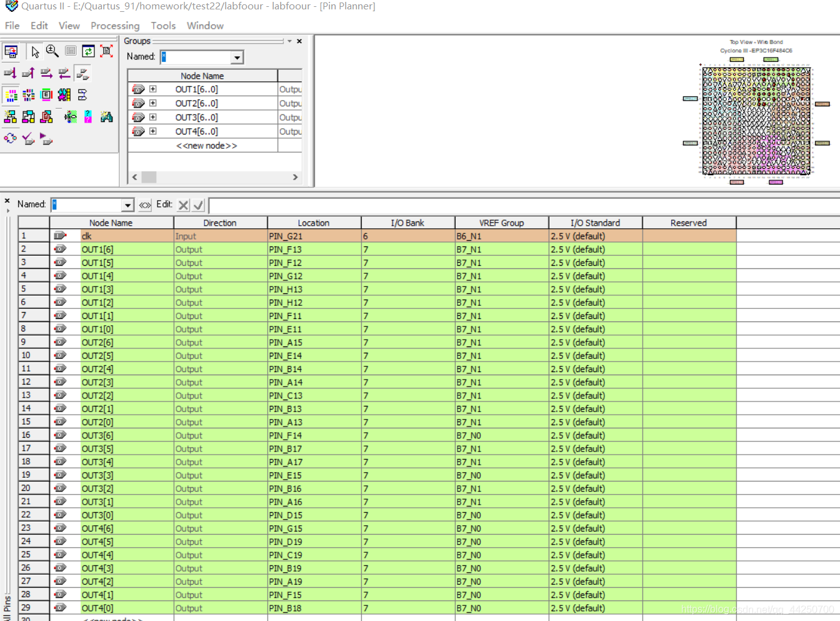This screenshot has height=621, width=840.
Task: Sort by Location column header
Action: 314,223
